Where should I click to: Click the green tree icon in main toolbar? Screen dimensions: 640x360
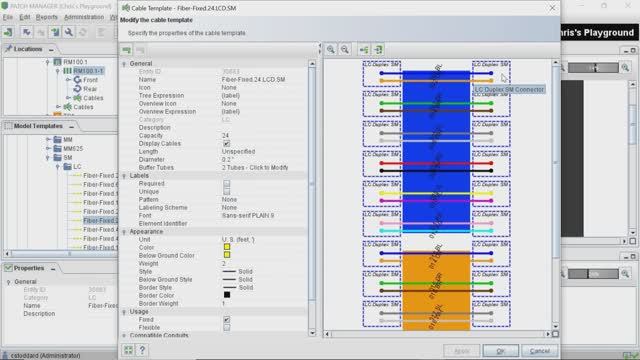click(55, 32)
